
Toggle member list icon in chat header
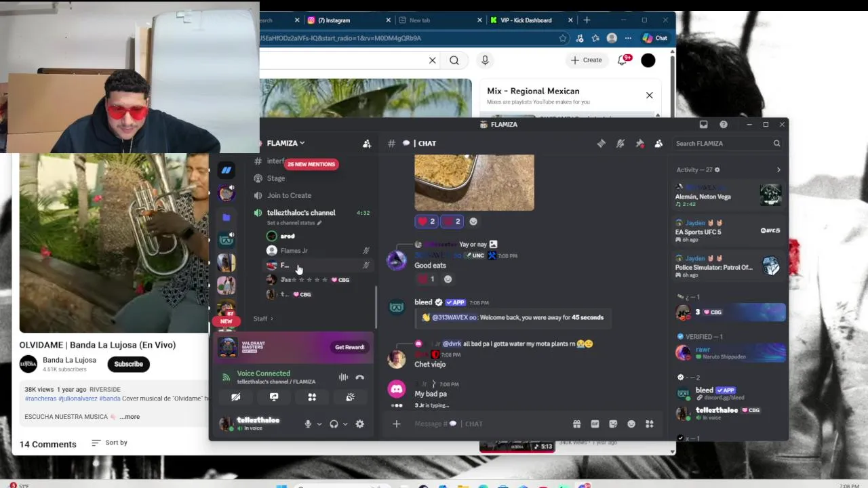[x=658, y=143]
